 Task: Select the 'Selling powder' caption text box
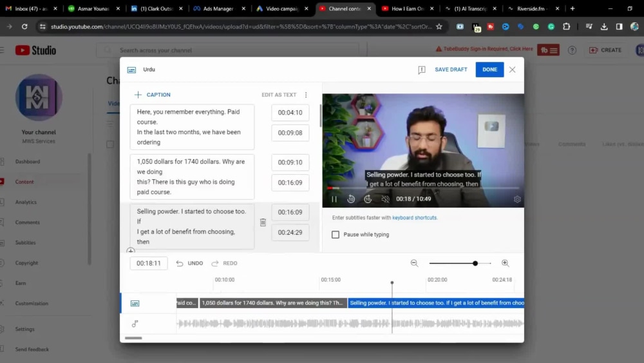[x=192, y=226]
